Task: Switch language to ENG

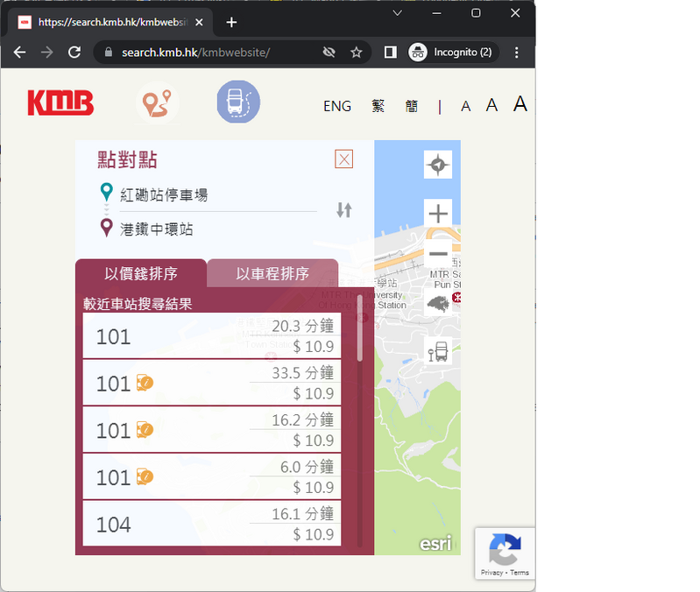Action: 337,106
